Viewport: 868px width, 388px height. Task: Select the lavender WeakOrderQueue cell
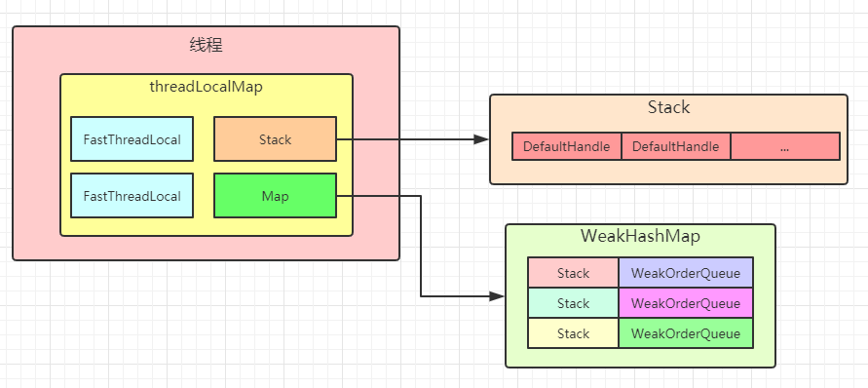[686, 273]
